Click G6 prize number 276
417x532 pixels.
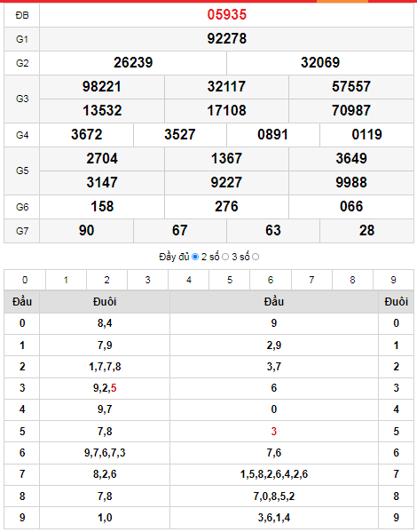pos(226,206)
